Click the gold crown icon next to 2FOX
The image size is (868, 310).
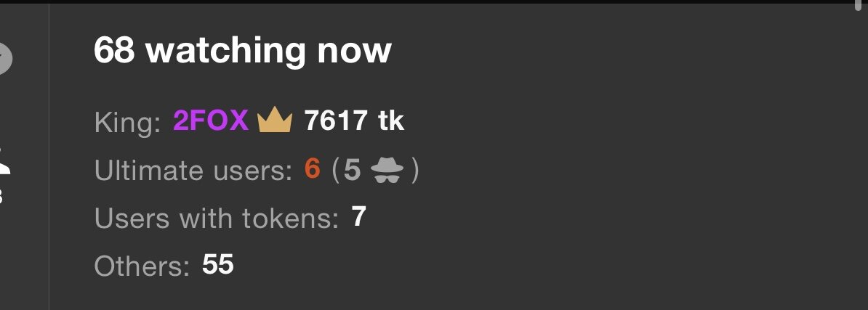[275, 120]
